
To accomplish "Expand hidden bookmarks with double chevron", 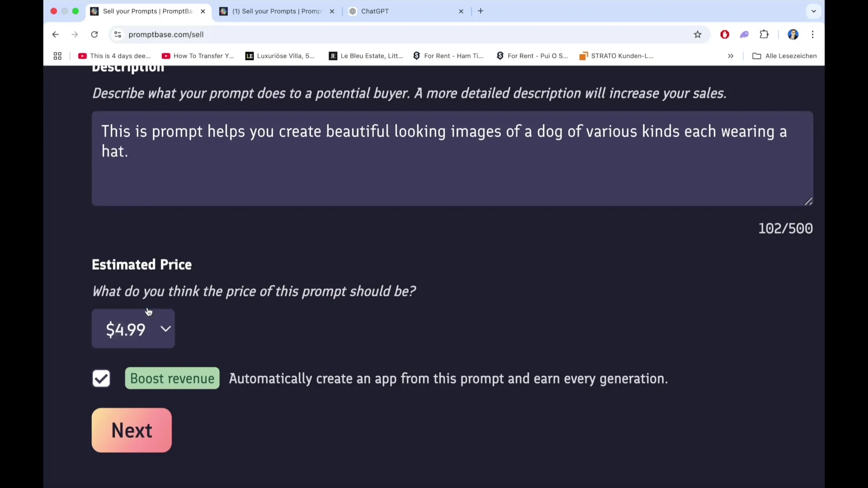I will pyautogui.click(x=731, y=56).
